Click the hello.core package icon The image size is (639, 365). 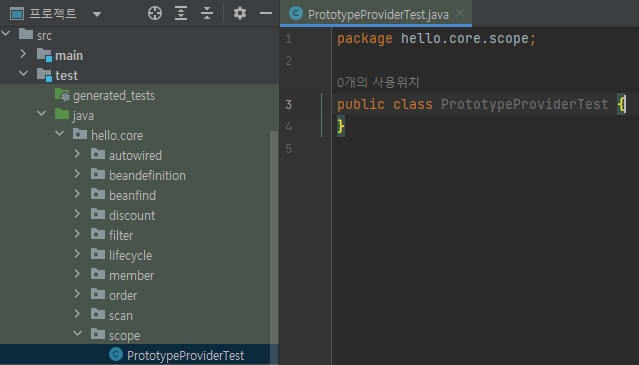(80, 134)
